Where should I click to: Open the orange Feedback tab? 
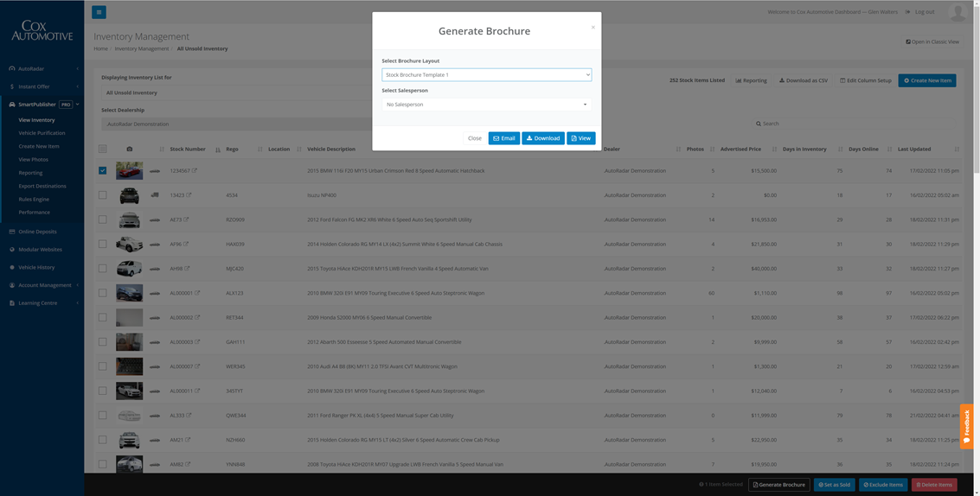[x=966, y=426]
